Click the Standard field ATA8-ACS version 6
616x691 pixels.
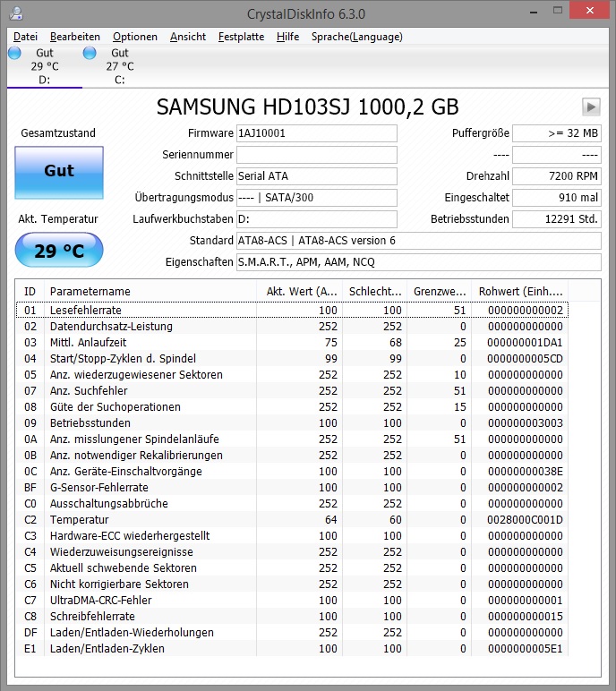(419, 241)
